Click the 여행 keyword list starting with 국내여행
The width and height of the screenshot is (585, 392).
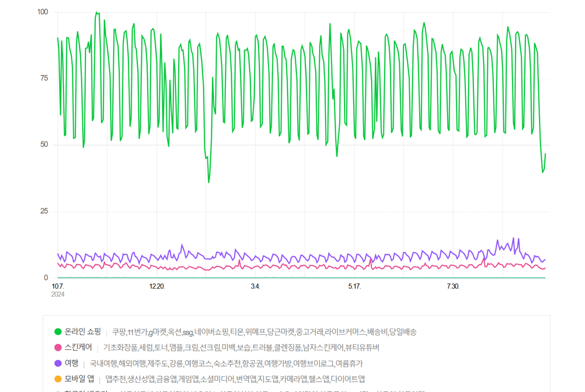click(226, 363)
